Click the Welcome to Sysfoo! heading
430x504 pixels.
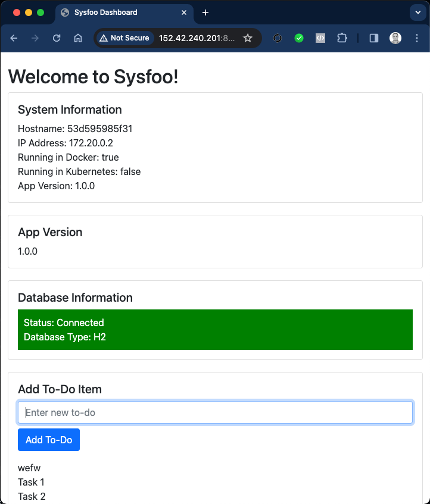click(x=94, y=77)
